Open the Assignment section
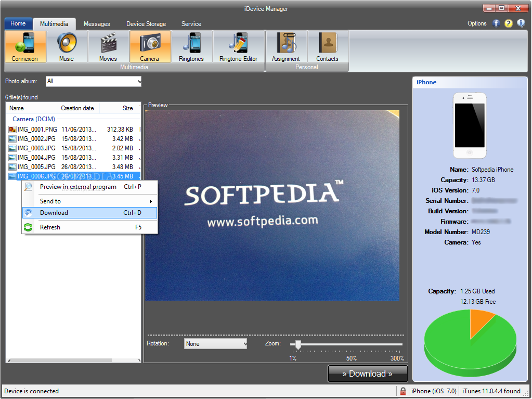The image size is (532, 399). click(x=286, y=46)
